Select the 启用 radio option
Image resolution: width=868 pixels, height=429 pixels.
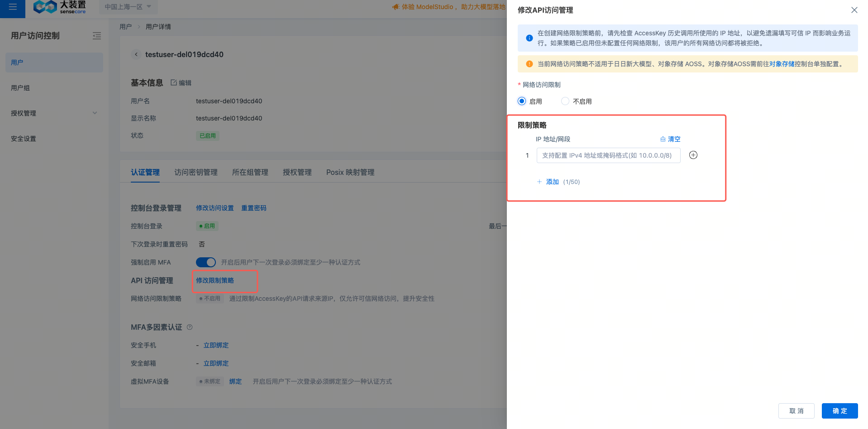tap(522, 101)
